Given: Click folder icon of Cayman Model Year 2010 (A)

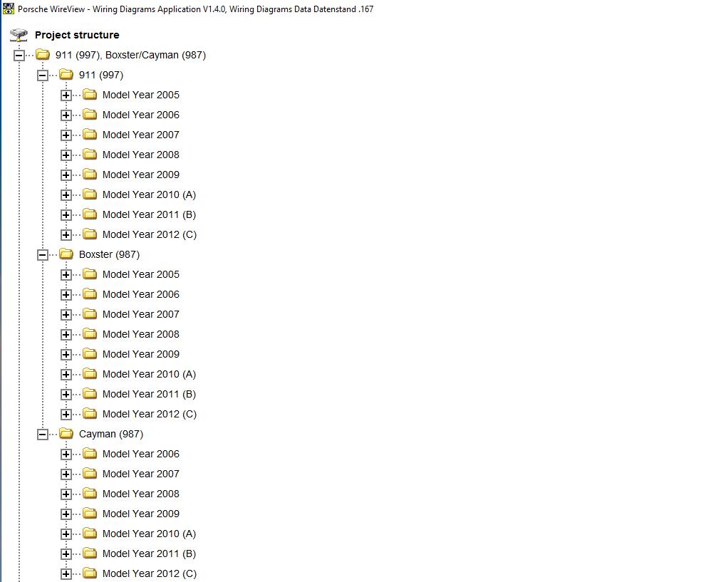Looking at the screenshot, I should [x=90, y=534].
